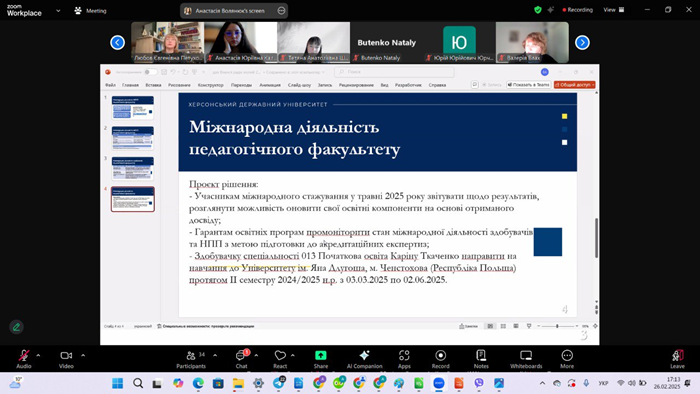Image resolution: width=700 pixels, height=394 pixels.
Task: Expand the Chat options caret
Action: [256, 356]
